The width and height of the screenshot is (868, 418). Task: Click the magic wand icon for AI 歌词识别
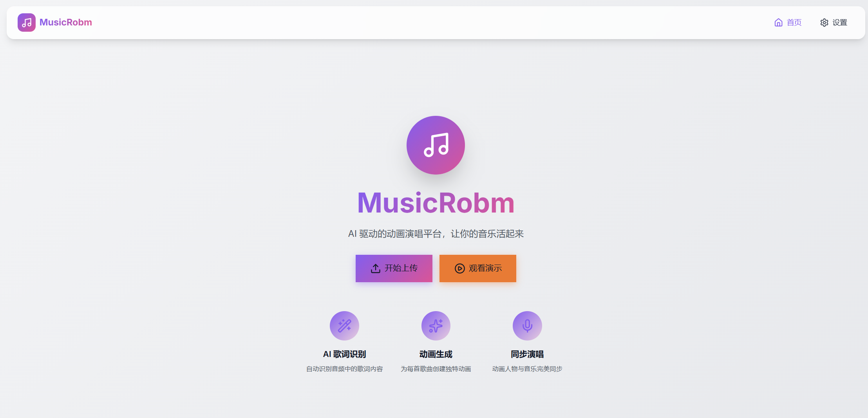pos(344,326)
